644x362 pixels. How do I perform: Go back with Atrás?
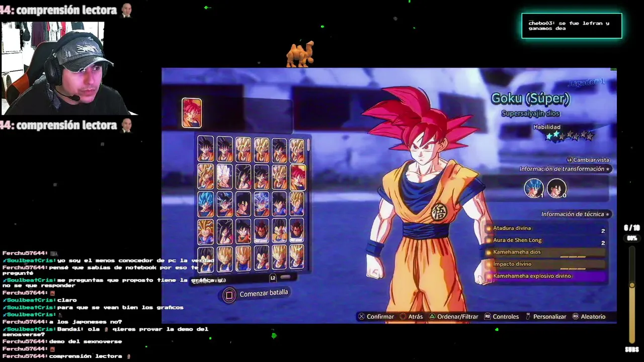tap(412, 317)
